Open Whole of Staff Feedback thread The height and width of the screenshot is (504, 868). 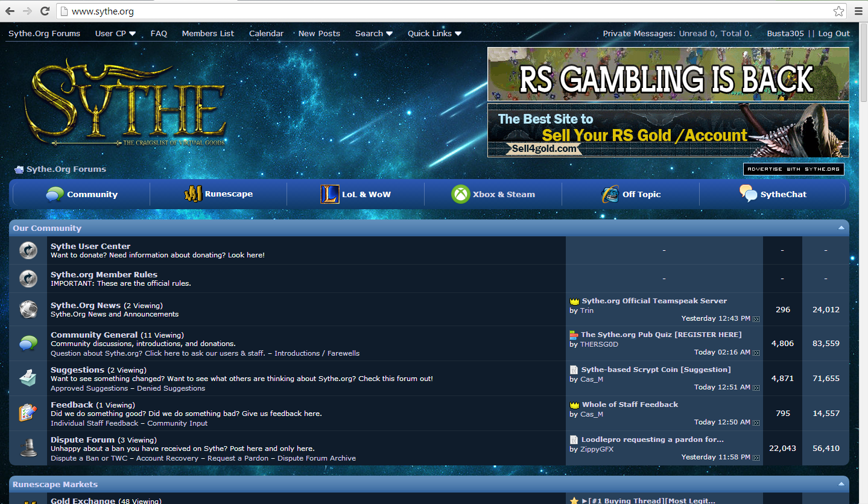coord(630,405)
